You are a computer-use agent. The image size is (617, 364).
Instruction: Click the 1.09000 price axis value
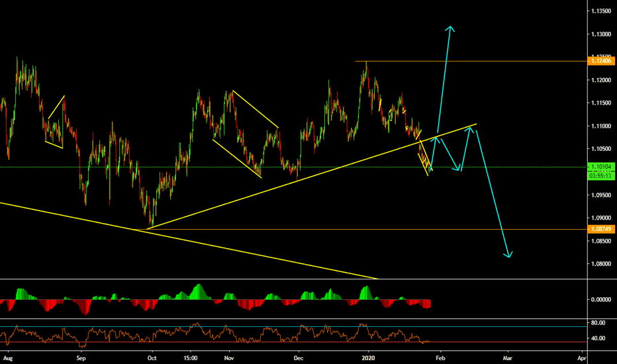601,218
